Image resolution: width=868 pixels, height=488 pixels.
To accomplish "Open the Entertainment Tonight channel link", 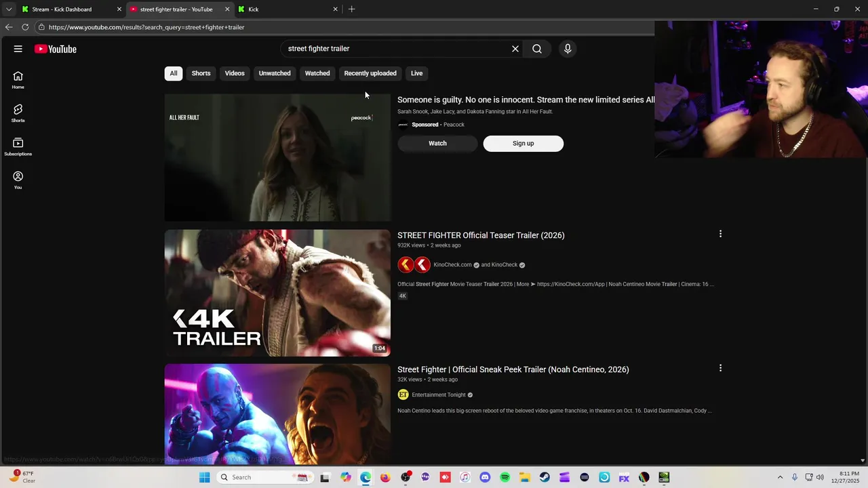I will (439, 395).
